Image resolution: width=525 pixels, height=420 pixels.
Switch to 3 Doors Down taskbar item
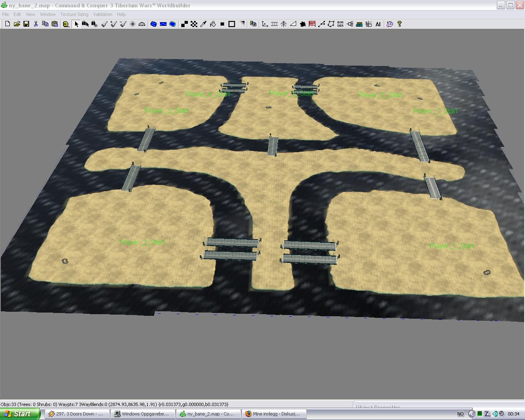click(x=77, y=414)
